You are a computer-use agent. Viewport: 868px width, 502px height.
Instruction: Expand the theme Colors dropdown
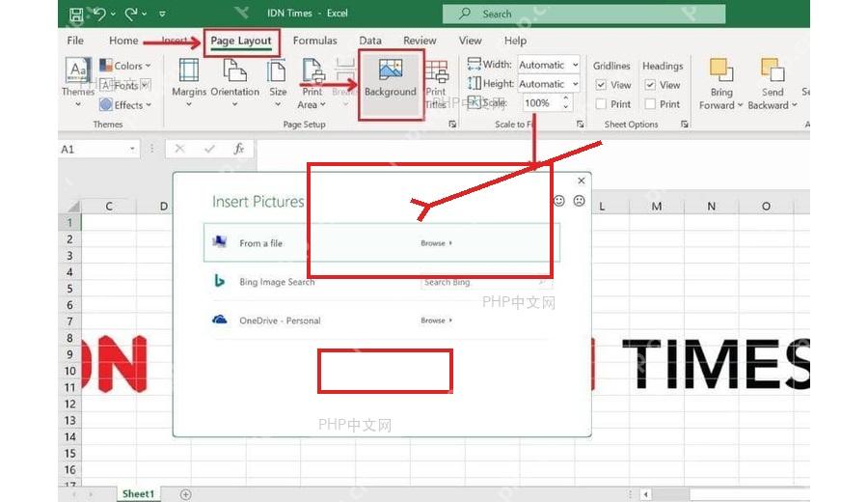click(125, 66)
